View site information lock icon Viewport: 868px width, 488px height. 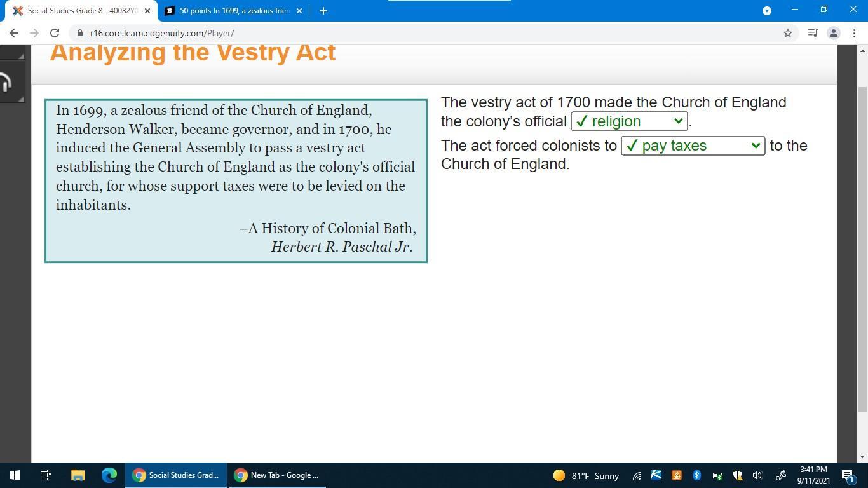click(x=80, y=33)
